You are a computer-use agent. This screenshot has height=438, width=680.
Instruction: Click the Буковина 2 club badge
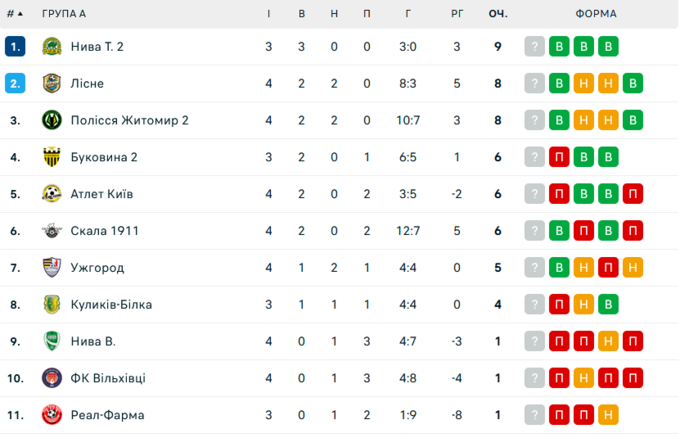pyautogui.click(x=52, y=157)
